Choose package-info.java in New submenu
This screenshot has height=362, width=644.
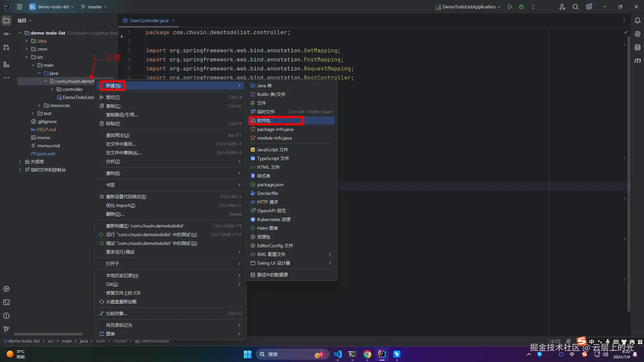pos(291,129)
